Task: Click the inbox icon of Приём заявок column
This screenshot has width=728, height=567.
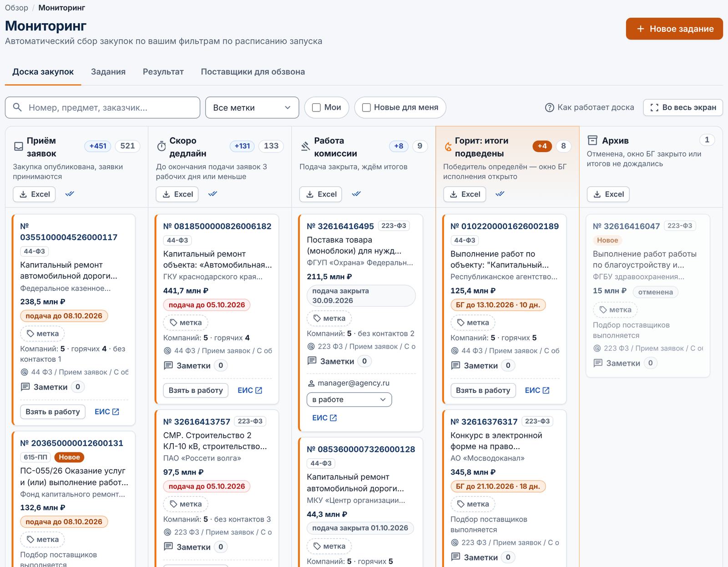Action: coord(19,147)
